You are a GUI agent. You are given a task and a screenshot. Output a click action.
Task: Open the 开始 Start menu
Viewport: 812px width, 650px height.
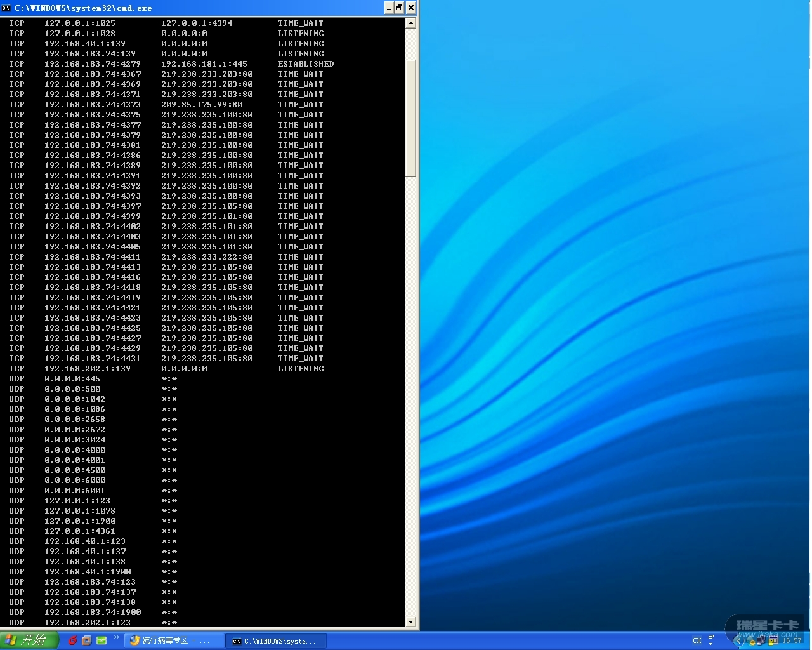(x=29, y=640)
